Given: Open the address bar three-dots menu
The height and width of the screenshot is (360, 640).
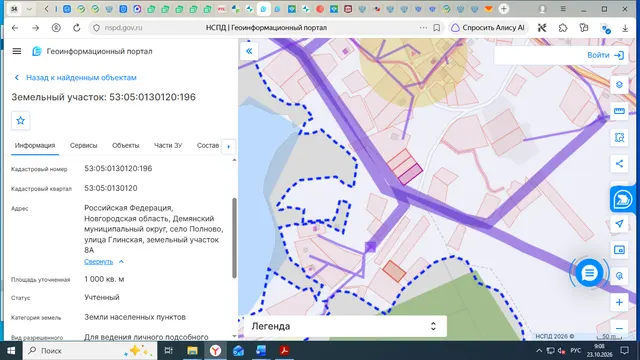Looking at the screenshot, I should pos(423,28).
